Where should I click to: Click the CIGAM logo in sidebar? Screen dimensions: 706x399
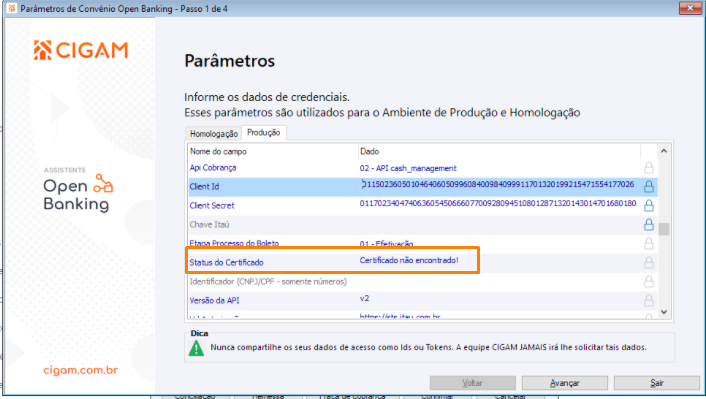(81, 50)
